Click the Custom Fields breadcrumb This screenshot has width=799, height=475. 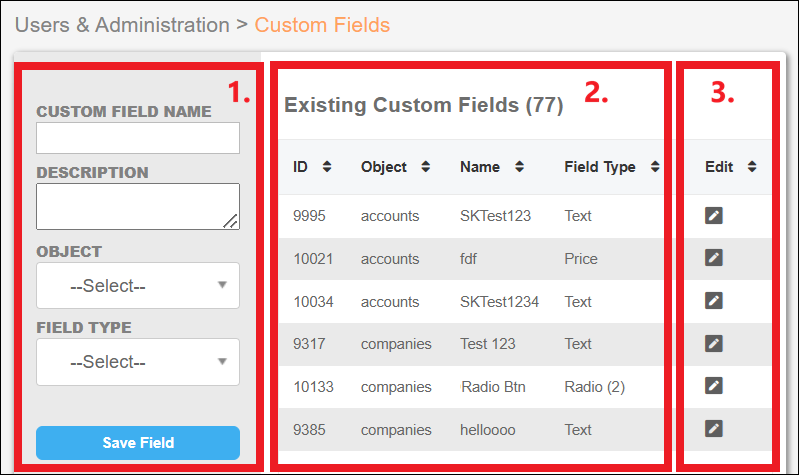(x=322, y=25)
